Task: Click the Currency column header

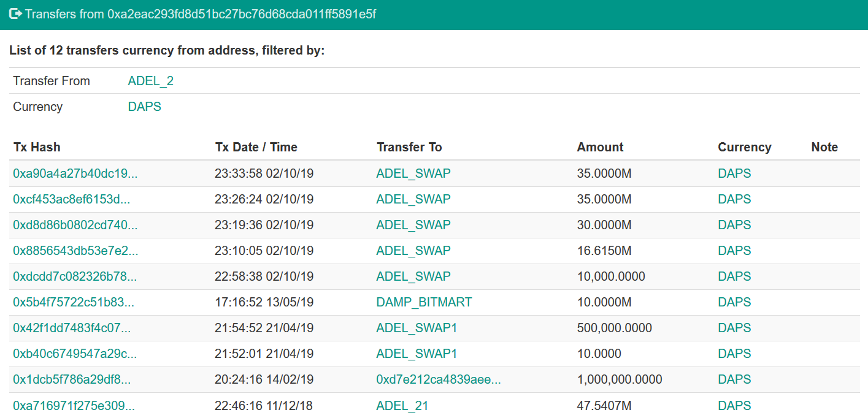Action: [x=745, y=147]
